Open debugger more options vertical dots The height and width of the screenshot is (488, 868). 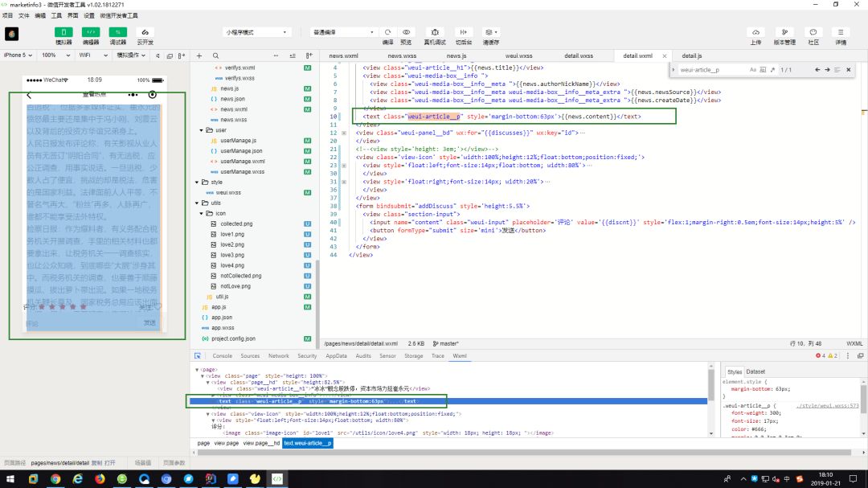point(848,355)
